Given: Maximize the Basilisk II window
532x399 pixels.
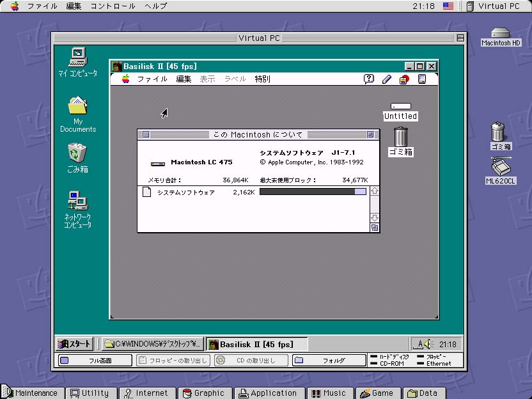Looking at the screenshot, I should pyautogui.click(x=420, y=66).
